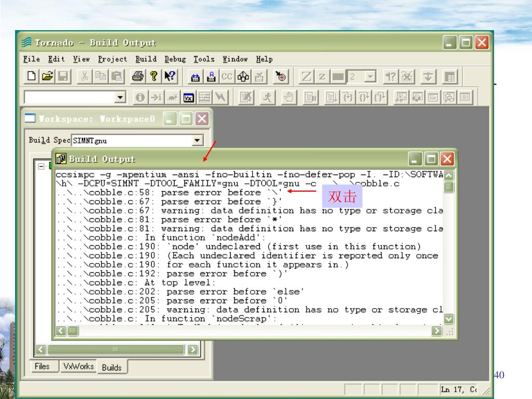Click Build Output scroll right arrow

[x=436, y=331]
